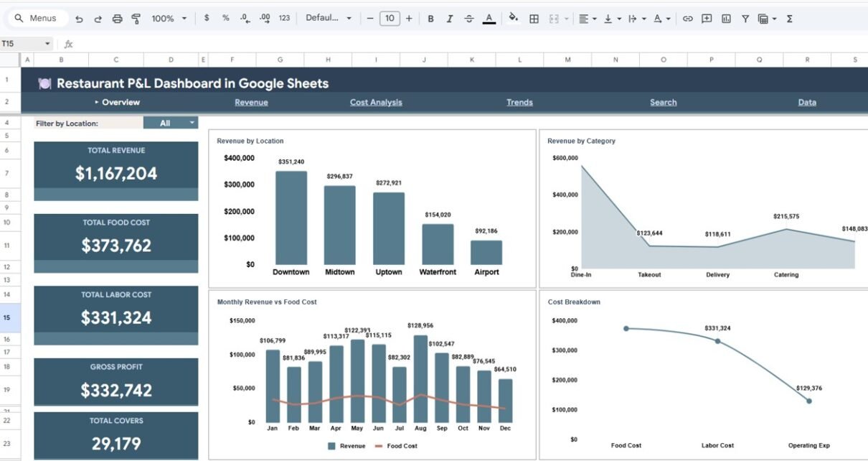Click the Functions sigma icon
868x461 pixels.
pos(789,19)
